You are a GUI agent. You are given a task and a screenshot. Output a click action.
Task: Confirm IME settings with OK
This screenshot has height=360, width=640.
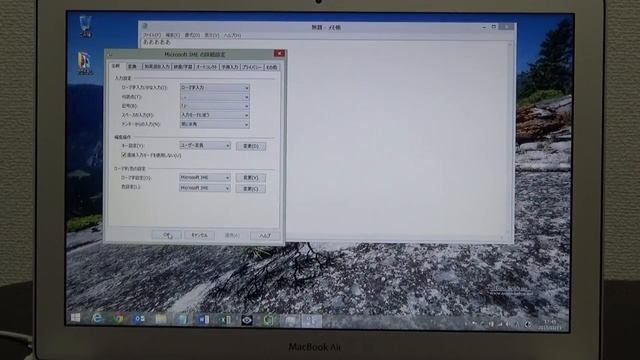click(x=167, y=235)
